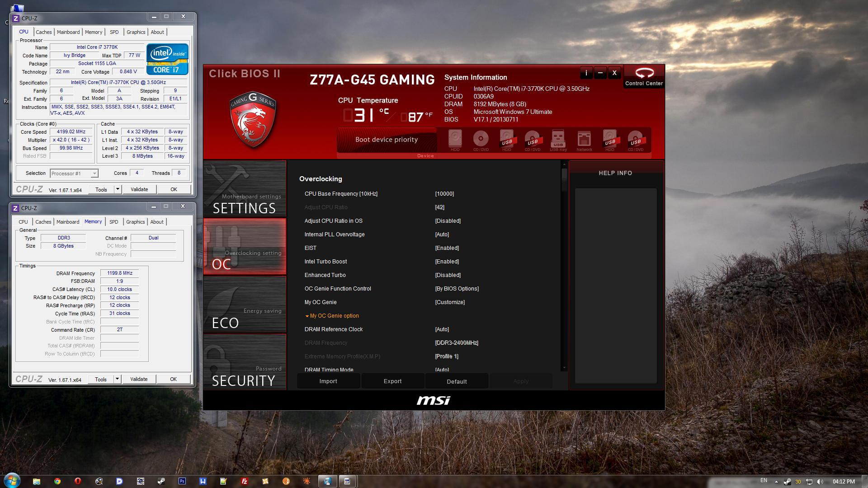Select the USB Key boot device icon
The height and width of the screenshot is (488, 868).
pos(558,140)
